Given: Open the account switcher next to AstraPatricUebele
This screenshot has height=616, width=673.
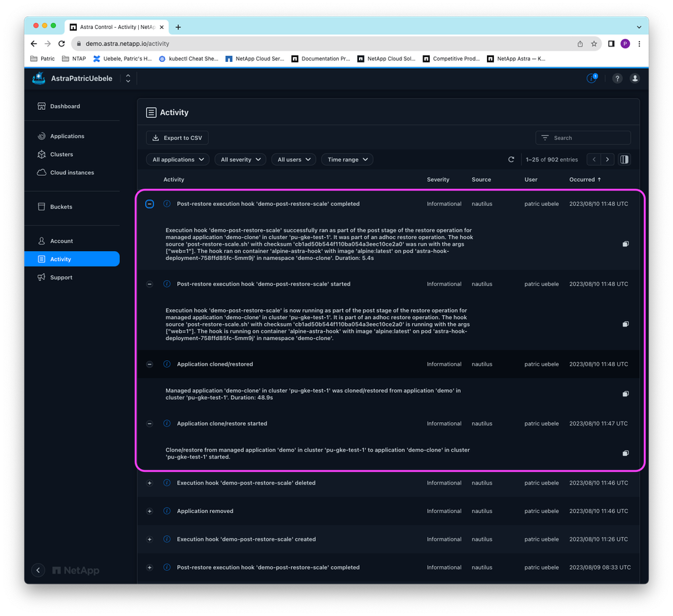Looking at the screenshot, I should [x=128, y=79].
